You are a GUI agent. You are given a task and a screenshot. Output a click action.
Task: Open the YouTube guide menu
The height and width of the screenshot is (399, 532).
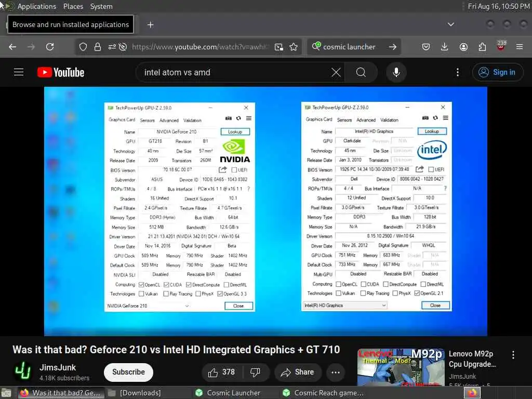(x=19, y=72)
